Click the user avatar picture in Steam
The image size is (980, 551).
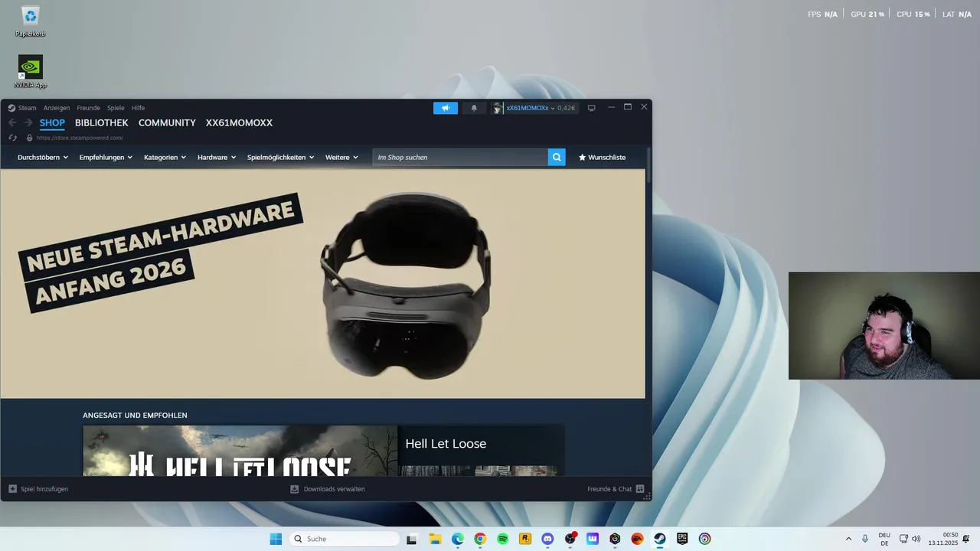[497, 108]
